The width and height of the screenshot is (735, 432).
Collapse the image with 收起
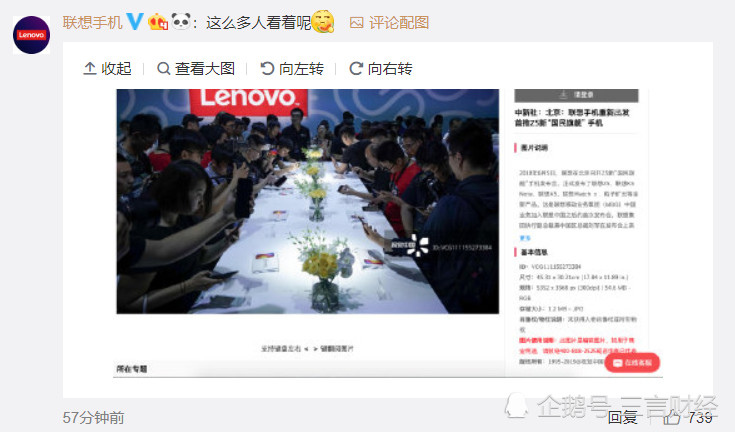coord(107,69)
